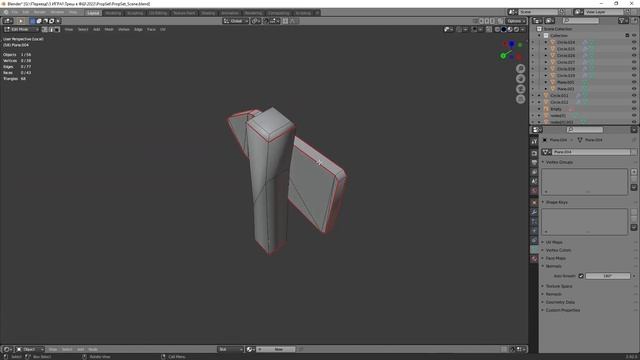
Task: Open the UV Editing workspace tab
Action: coord(158,13)
